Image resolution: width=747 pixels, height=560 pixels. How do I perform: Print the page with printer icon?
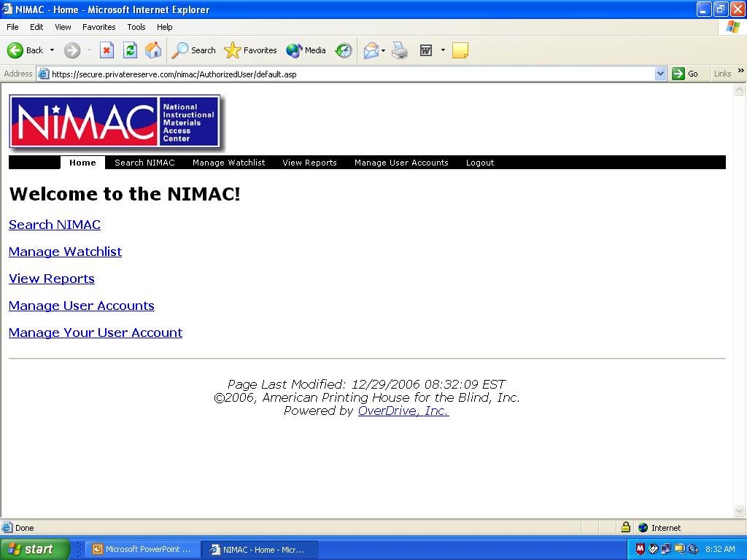click(x=400, y=50)
